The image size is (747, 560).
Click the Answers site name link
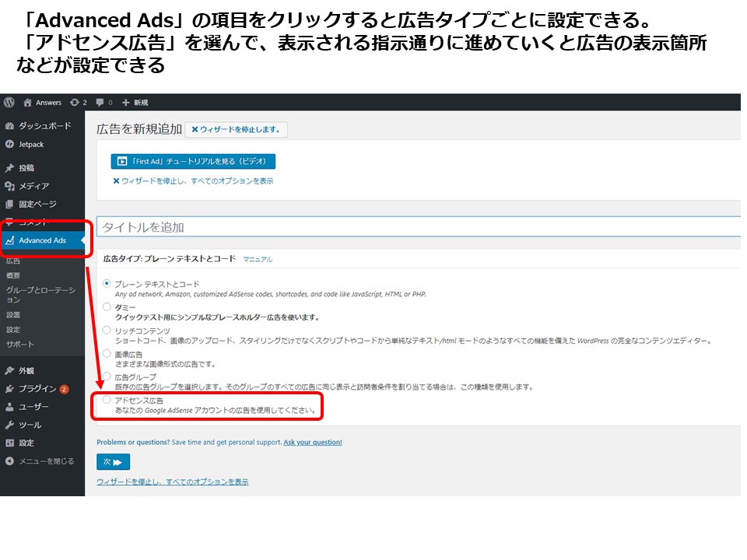tap(48, 103)
